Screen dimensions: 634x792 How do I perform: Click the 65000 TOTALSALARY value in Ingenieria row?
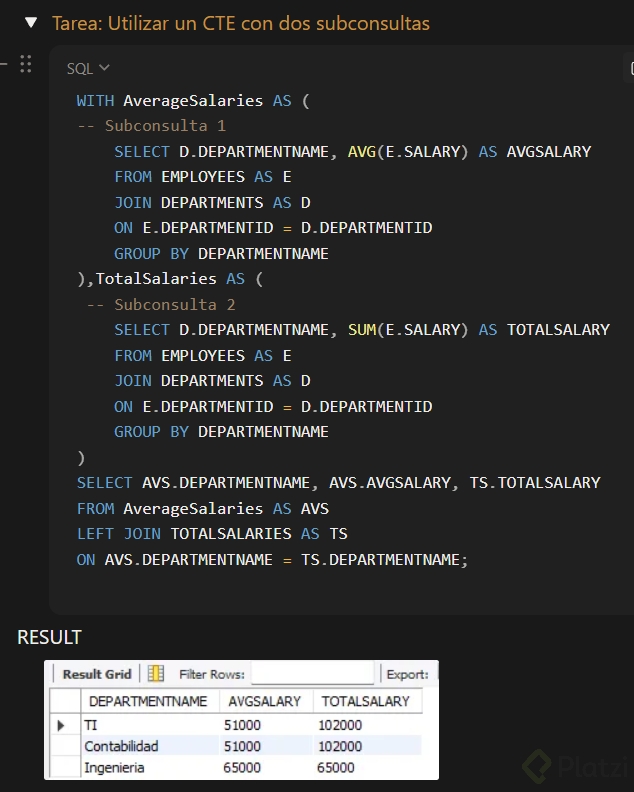(x=335, y=767)
